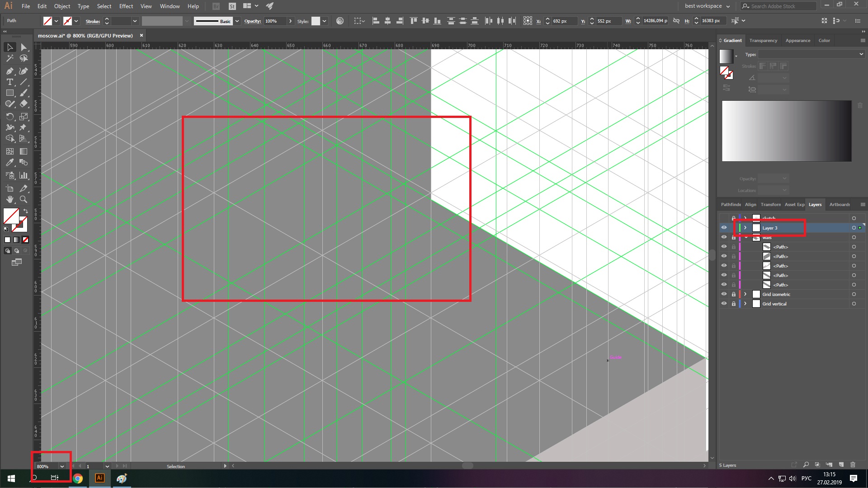
Task: Select the Paintbrush tool
Action: tap(24, 93)
